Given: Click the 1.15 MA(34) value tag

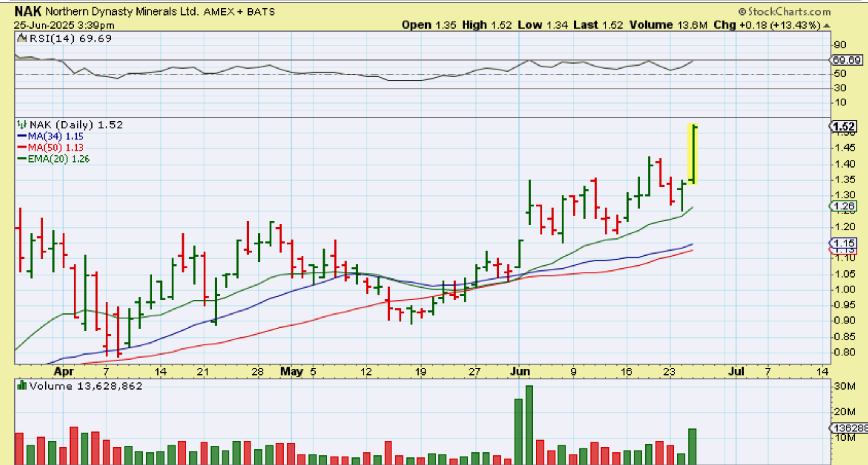Looking at the screenshot, I should pos(844,243).
